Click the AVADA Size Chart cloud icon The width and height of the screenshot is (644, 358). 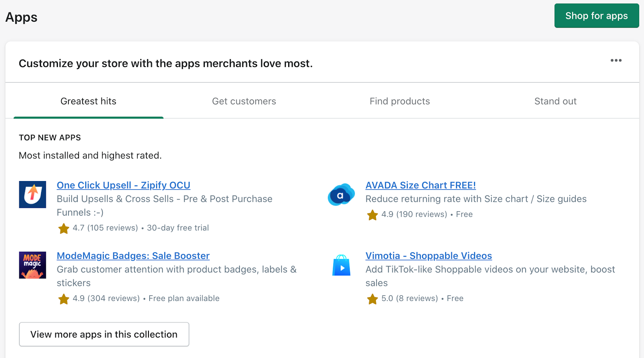(341, 195)
